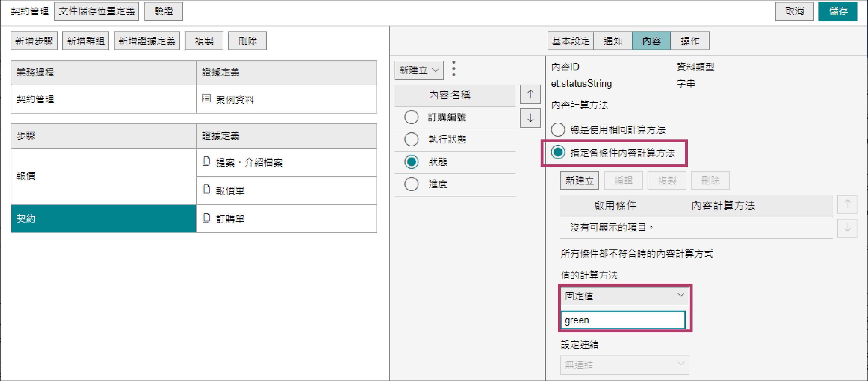Click the 案例資料 form icon
This screenshot has width=868, height=381.
click(x=206, y=99)
